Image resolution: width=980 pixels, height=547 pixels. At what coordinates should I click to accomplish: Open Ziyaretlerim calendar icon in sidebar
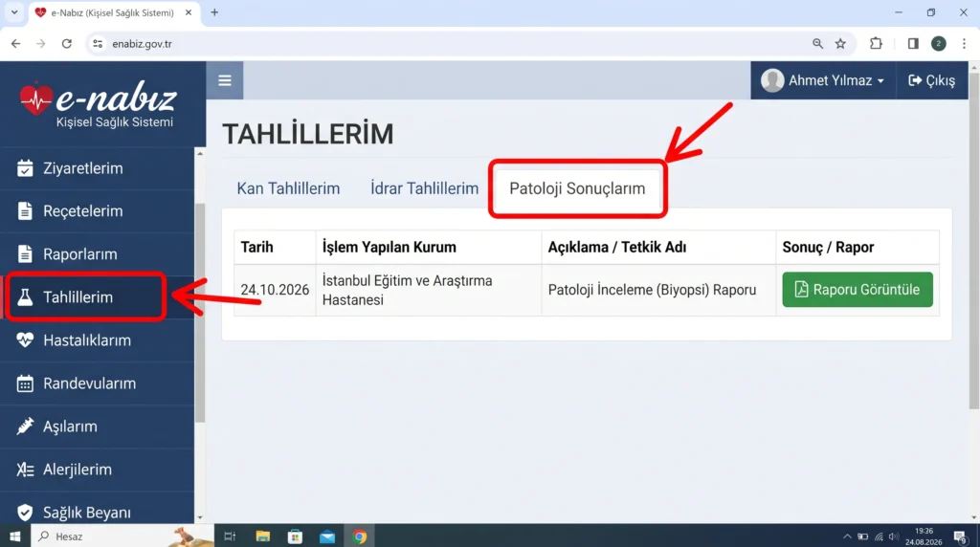25,168
